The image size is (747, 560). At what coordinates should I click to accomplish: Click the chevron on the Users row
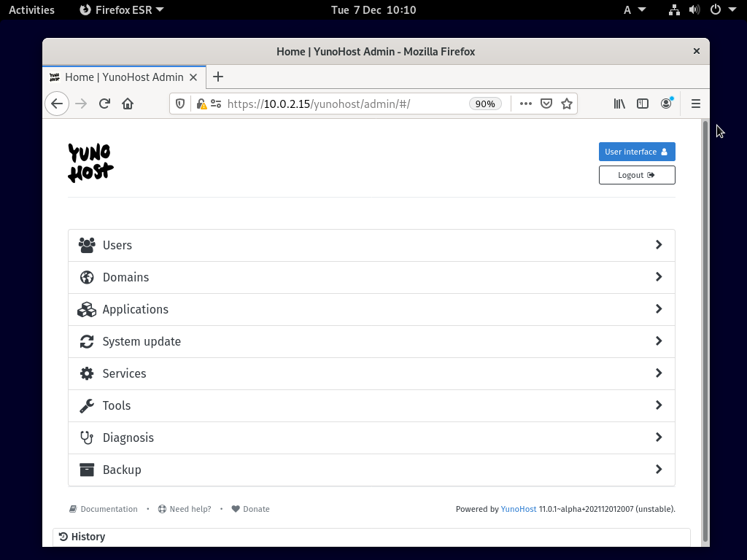(x=659, y=245)
